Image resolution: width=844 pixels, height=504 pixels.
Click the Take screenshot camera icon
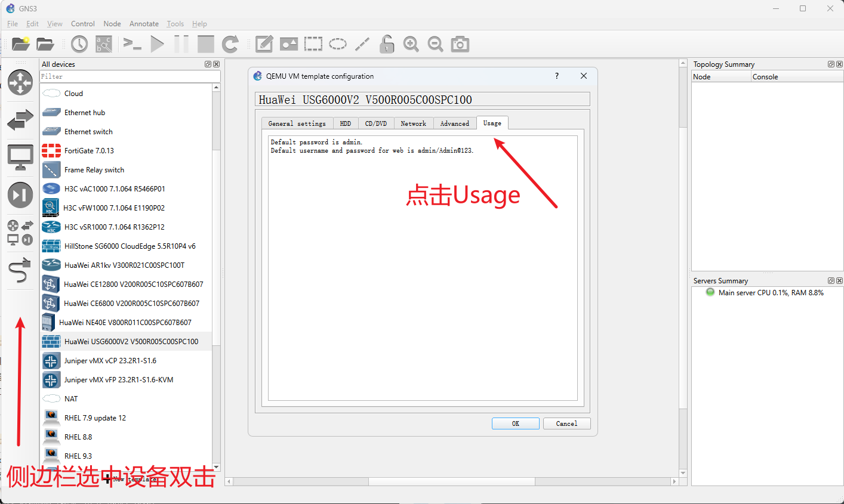click(460, 44)
